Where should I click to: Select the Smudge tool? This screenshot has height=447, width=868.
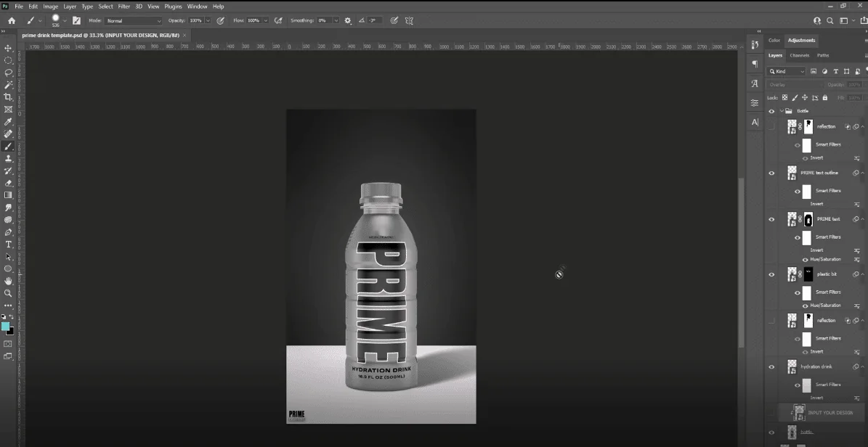tap(8, 208)
